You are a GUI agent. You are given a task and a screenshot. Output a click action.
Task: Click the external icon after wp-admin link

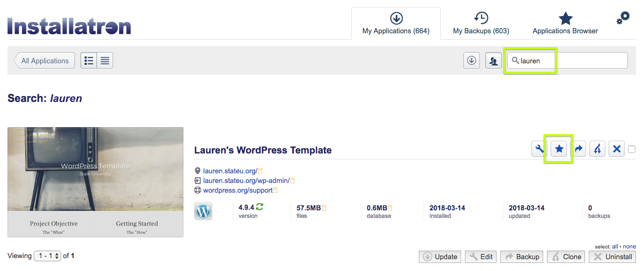[x=293, y=180]
